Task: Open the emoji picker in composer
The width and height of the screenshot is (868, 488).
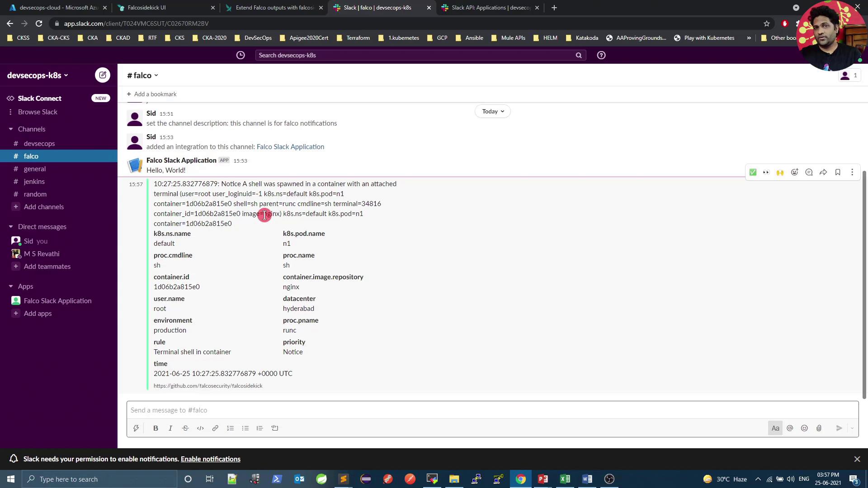Action: (x=804, y=428)
